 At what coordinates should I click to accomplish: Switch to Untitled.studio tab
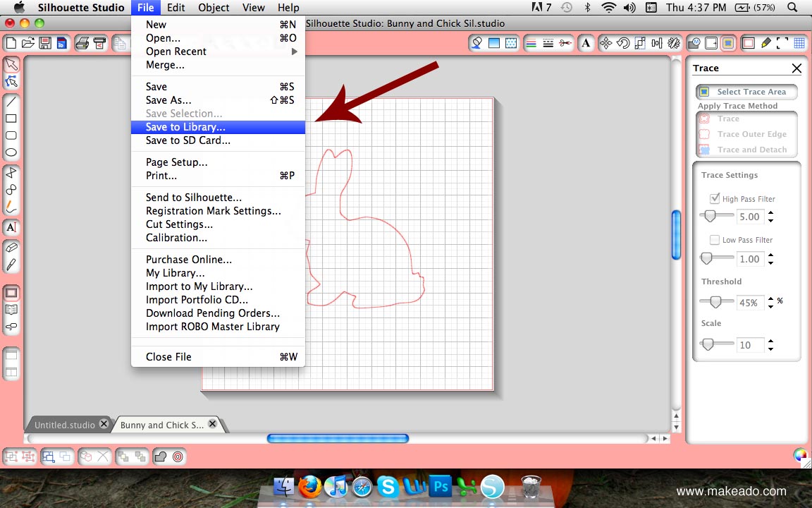(65, 425)
